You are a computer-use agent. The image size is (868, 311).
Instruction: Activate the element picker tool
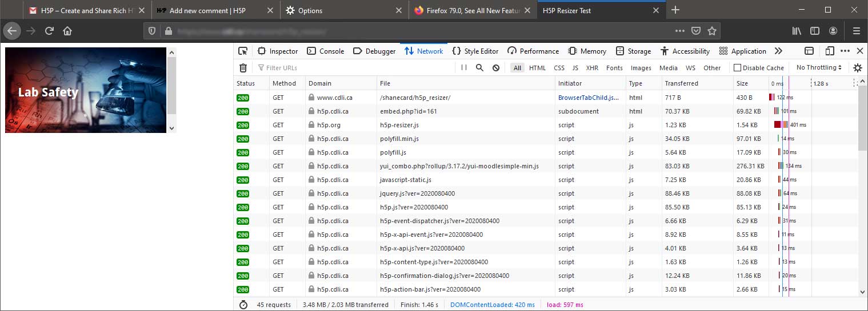pyautogui.click(x=243, y=51)
